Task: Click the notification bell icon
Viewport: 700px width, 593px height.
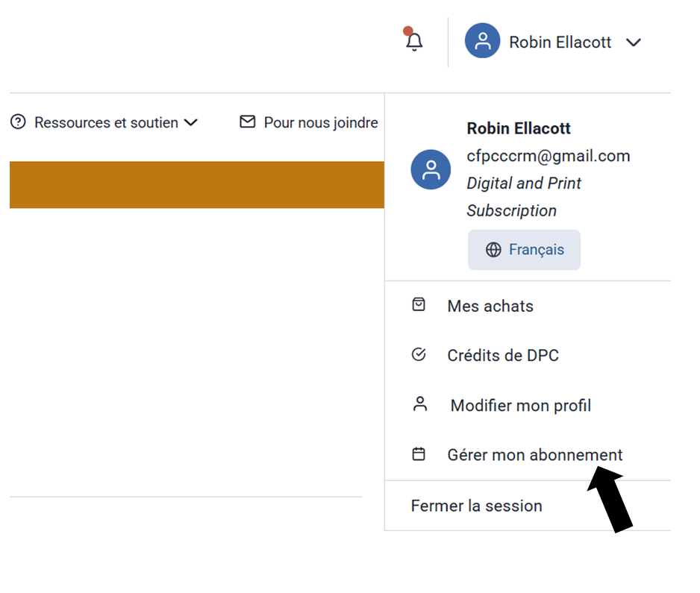Action: click(414, 42)
